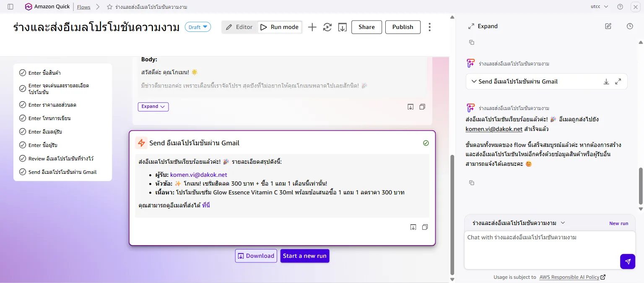
Task: Open the utcc account dropdown
Action: point(600,7)
